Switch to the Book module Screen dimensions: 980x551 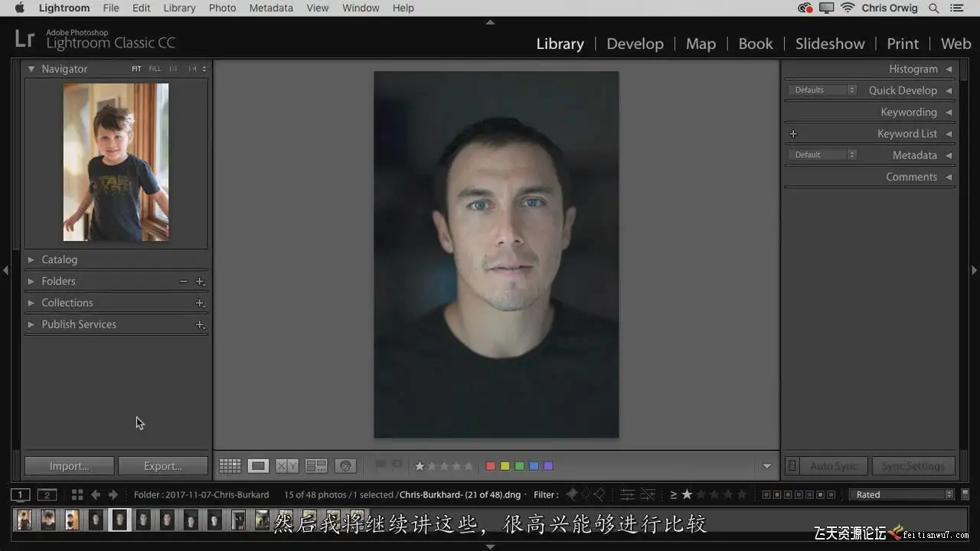pyautogui.click(x=756, y=44)
